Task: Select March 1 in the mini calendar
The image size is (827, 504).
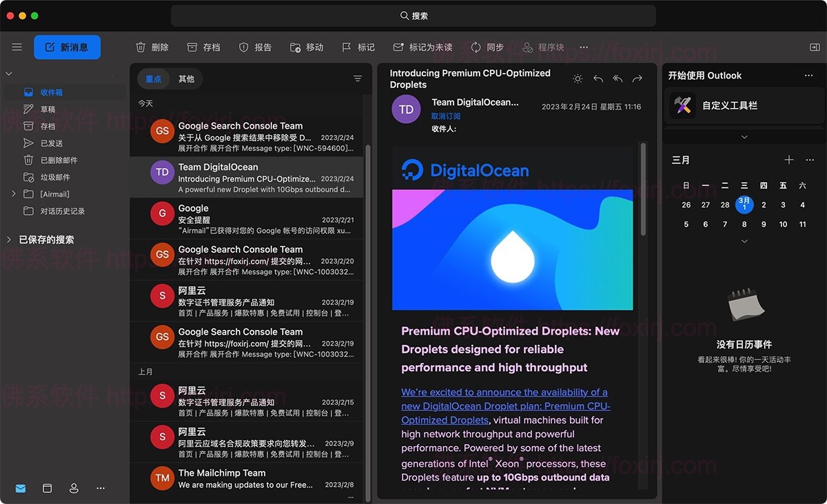Action: 744,205
